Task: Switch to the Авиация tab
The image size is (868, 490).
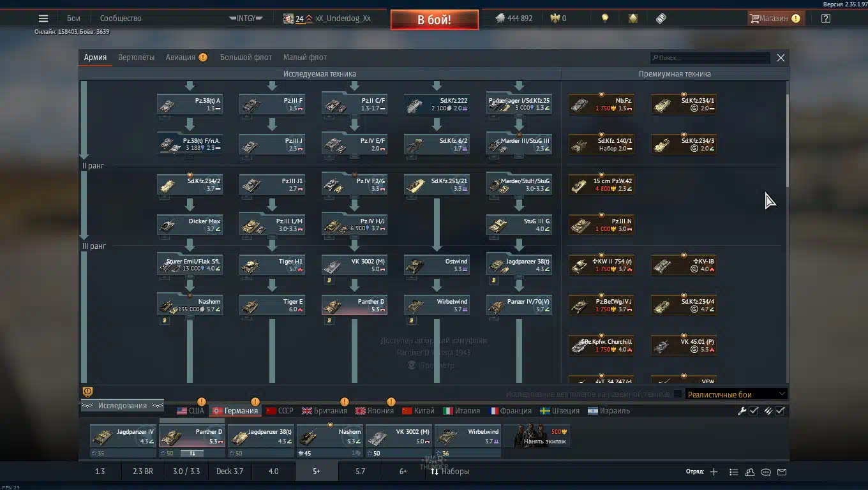Action: point(181,57)
